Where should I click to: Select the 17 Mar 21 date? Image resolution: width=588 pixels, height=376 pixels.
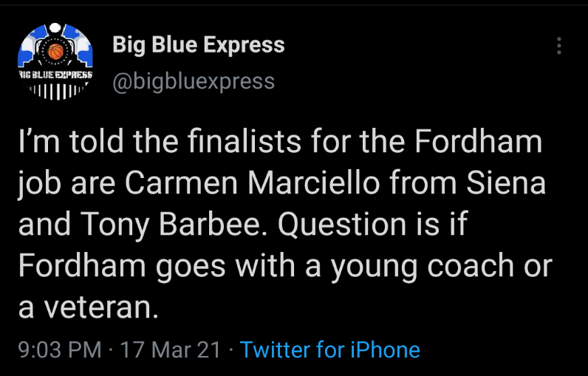pos(171,349)
